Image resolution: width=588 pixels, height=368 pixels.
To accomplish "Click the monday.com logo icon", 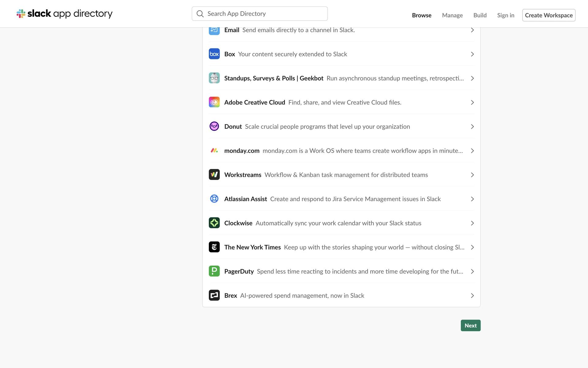I will 214,151.
